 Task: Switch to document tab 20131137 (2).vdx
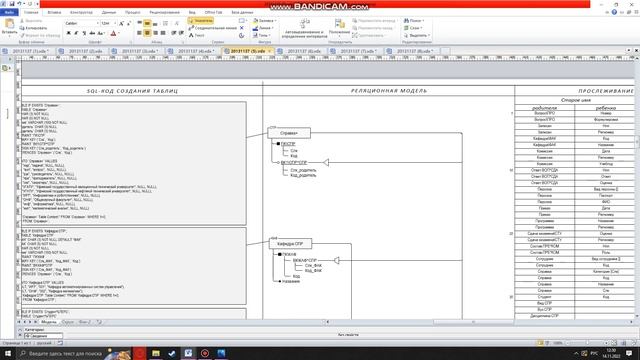[83, 51]
